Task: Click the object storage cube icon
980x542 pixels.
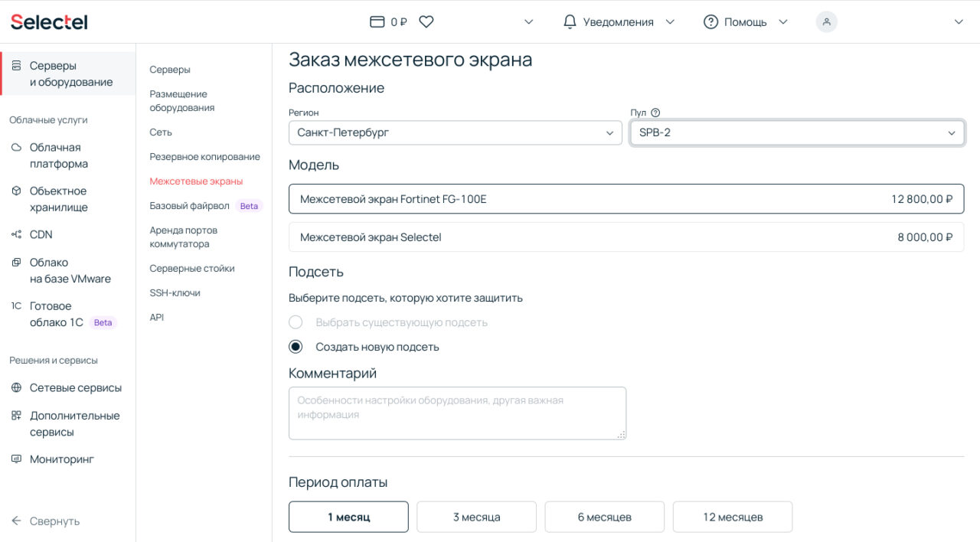Action: coord(16,191)
